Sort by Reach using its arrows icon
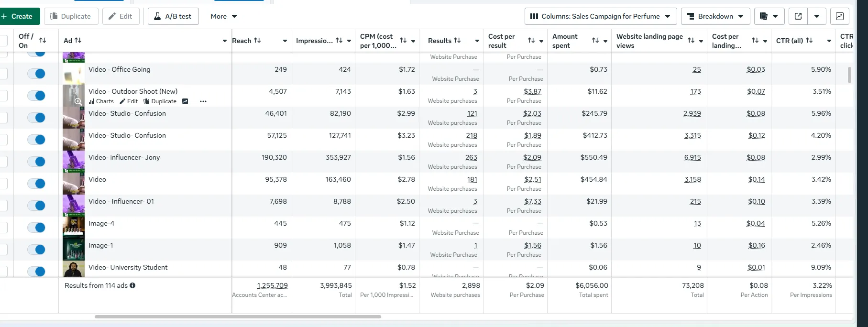The image size is (868, 327). tap(257, 41)
